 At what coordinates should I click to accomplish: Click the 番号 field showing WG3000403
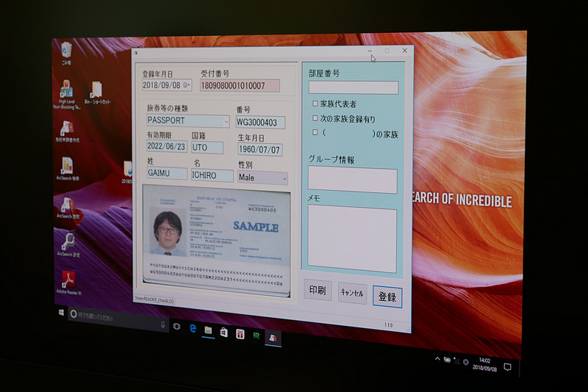click(x=260, y=123)
